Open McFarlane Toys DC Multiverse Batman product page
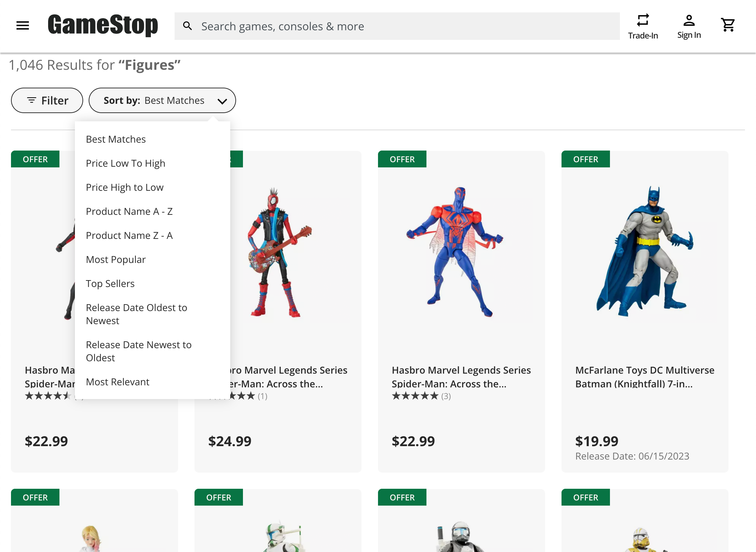 click(x=645, y=377)
